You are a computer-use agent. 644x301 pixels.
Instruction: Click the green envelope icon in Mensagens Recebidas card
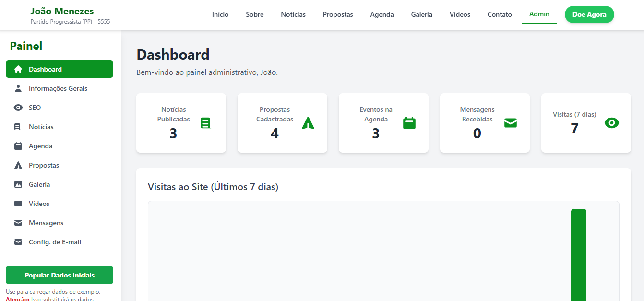click(511, 123)
